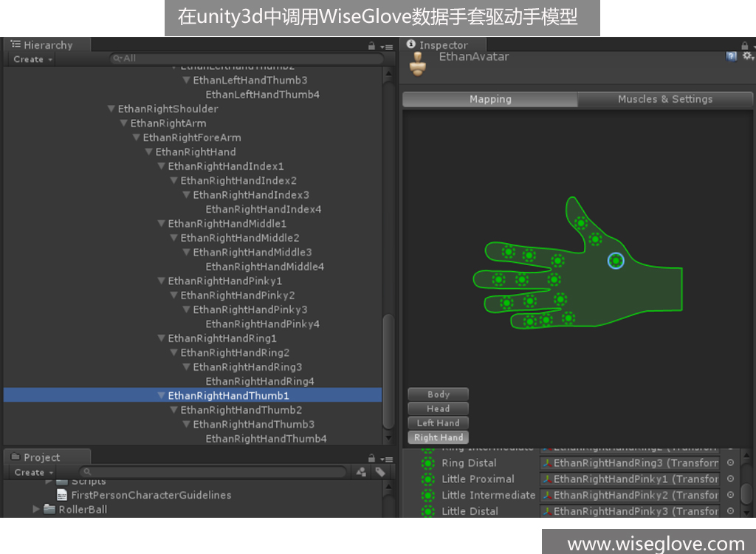Open the Hierarchy Create dropdown
This screenshot has width=756, height=554.
[33, 59]
